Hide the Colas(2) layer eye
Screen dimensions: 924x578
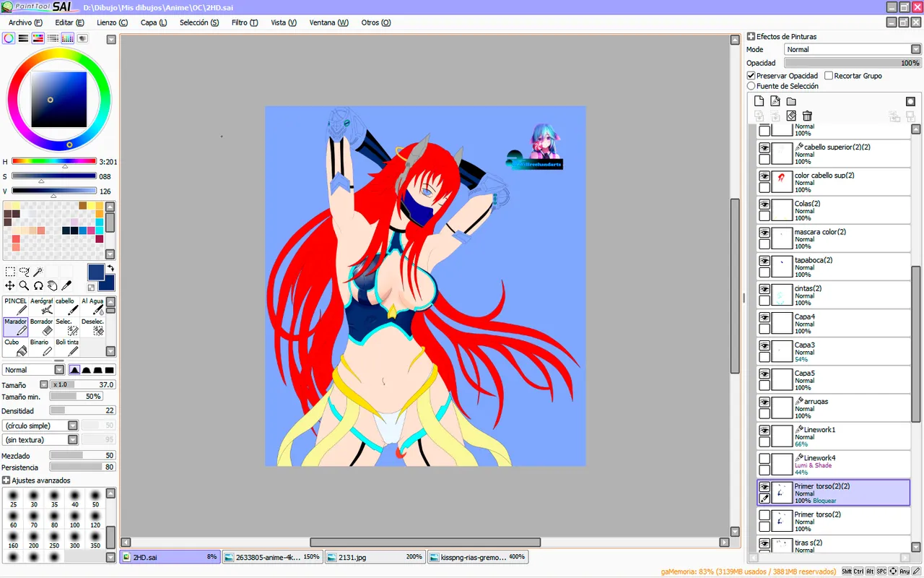pyautogui.click(x=764, y=205)
